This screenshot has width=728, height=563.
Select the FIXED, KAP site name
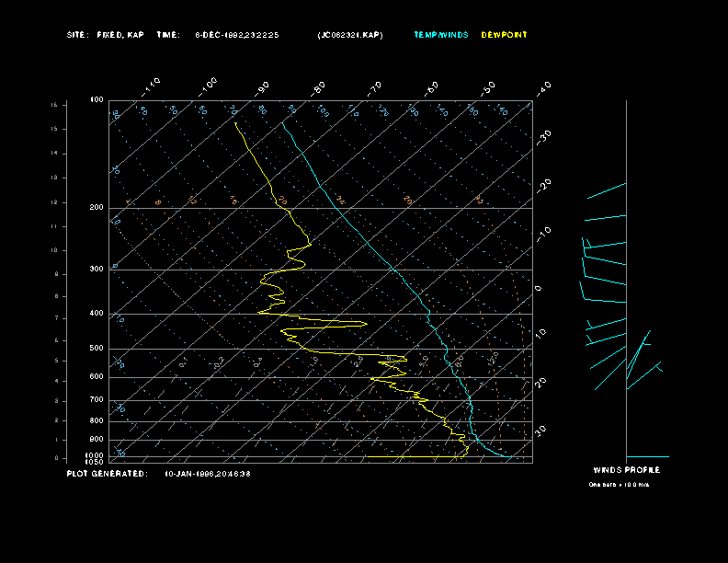[x=120, y=35]
